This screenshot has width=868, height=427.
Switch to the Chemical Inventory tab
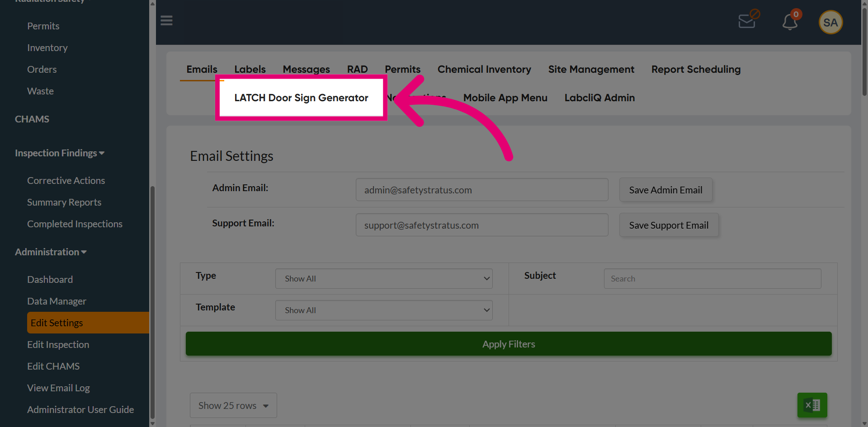(484, 69)
